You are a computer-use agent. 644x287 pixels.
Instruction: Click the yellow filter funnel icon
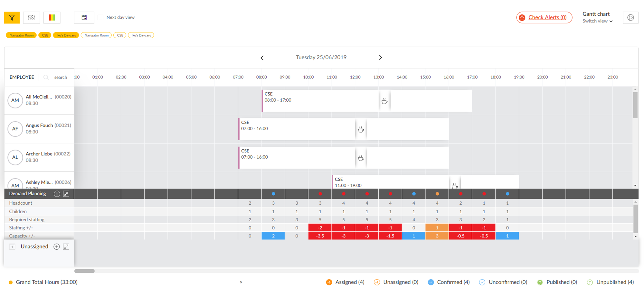click(x=12, y=18)
